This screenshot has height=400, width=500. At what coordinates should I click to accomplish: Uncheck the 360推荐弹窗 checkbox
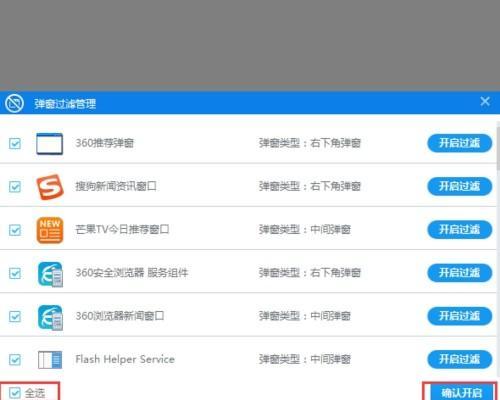coord(15,144)
